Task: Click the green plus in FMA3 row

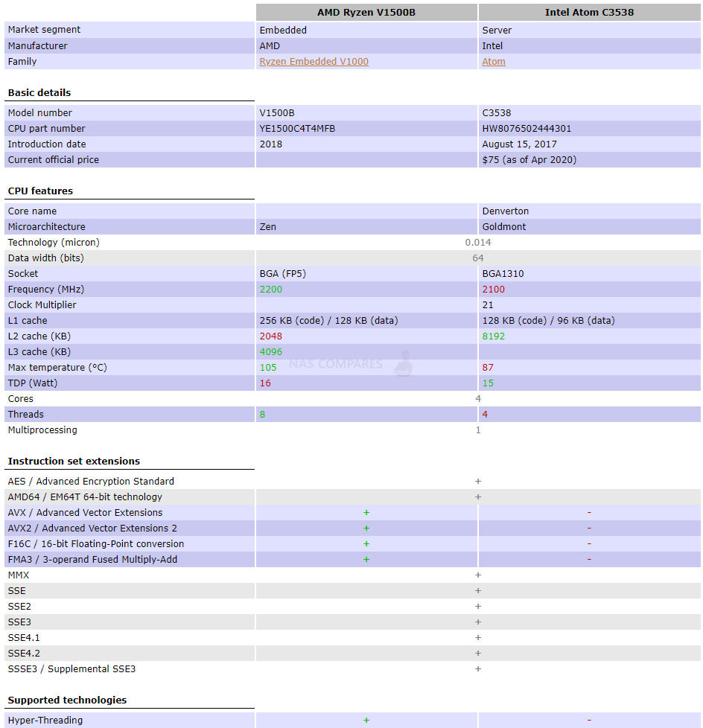Action: (366, 560)
